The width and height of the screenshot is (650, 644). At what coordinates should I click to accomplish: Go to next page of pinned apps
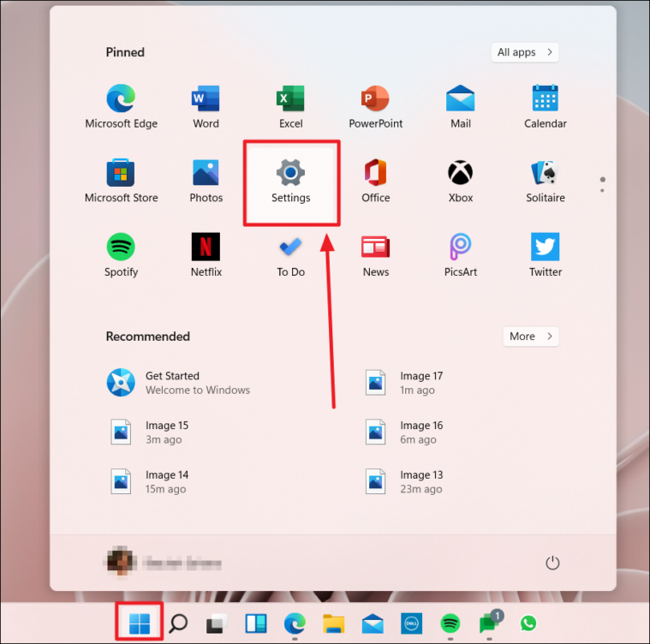pyautogui.click(x=602, y=191)
